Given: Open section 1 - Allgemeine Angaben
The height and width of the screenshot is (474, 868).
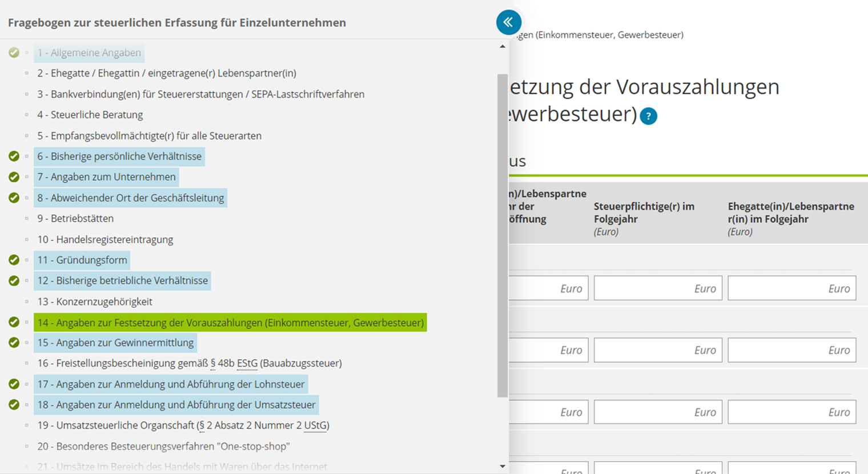Looking at the screenshot, I should tap(89, 53).
